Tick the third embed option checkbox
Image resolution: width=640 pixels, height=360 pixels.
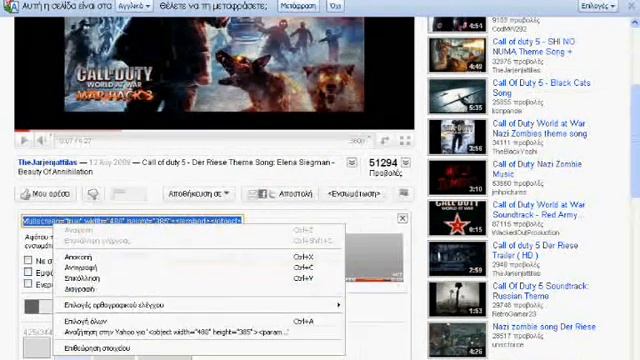[x=28, y=283]
